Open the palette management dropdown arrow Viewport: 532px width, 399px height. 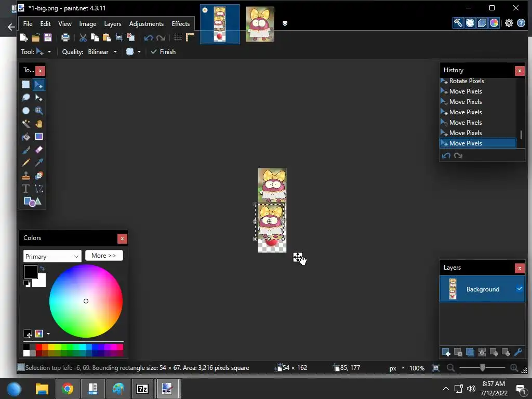click(48, 334)
